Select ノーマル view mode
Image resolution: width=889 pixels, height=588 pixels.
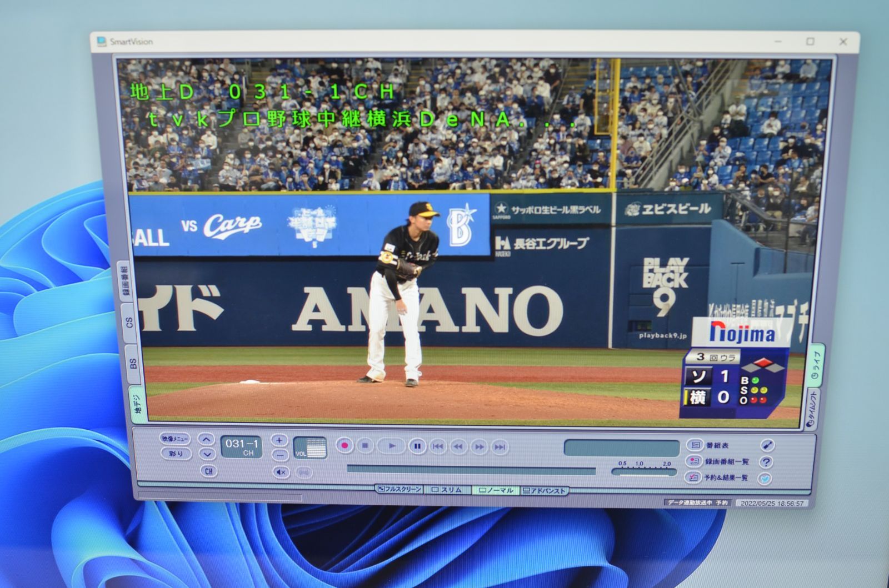496,490
